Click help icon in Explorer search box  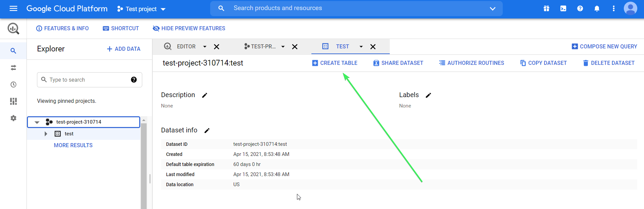[134, 80]
